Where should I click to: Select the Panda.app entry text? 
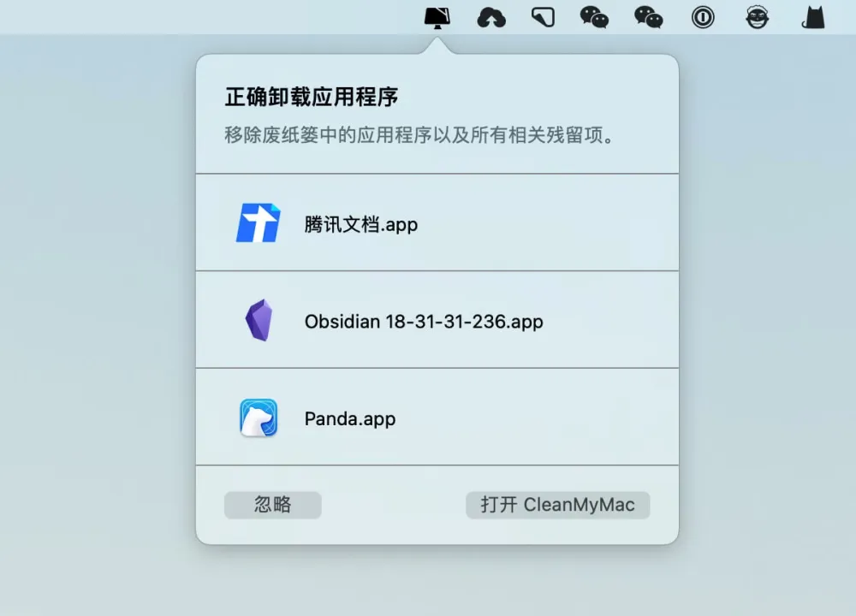(x=350, y=418)
